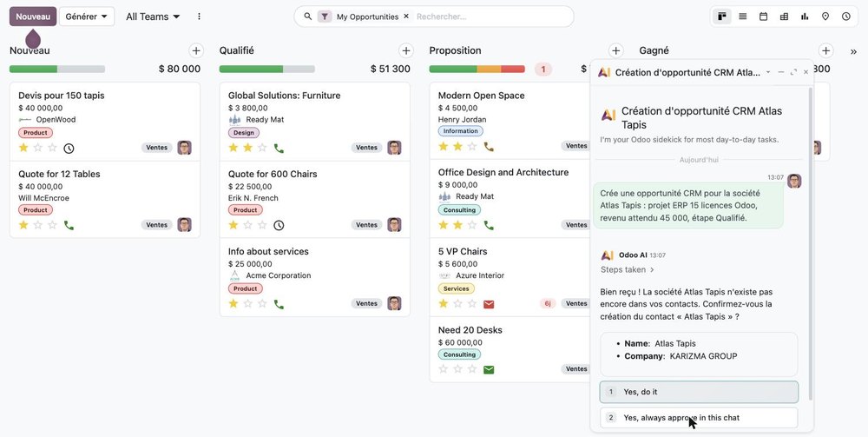Screen dimensions: 868x437
Task: Click the AI chat panel scrollbar
Action: tap(810, 244)
